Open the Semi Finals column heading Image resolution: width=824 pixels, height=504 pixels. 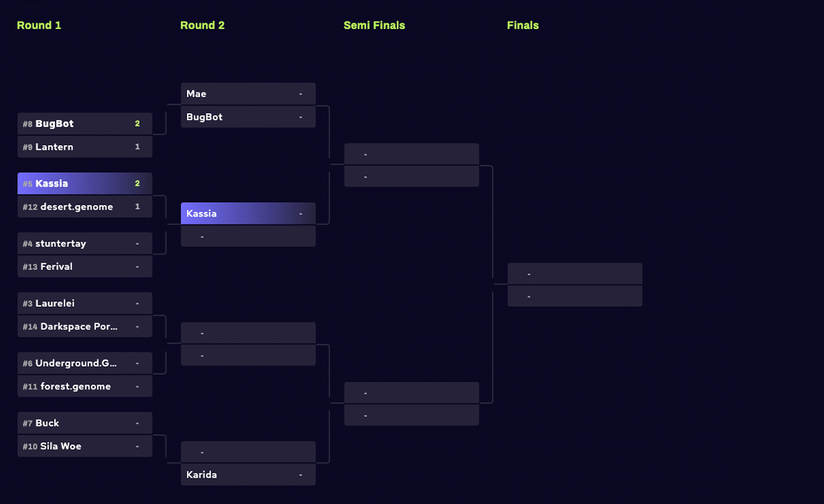click(x=374, y=25)
